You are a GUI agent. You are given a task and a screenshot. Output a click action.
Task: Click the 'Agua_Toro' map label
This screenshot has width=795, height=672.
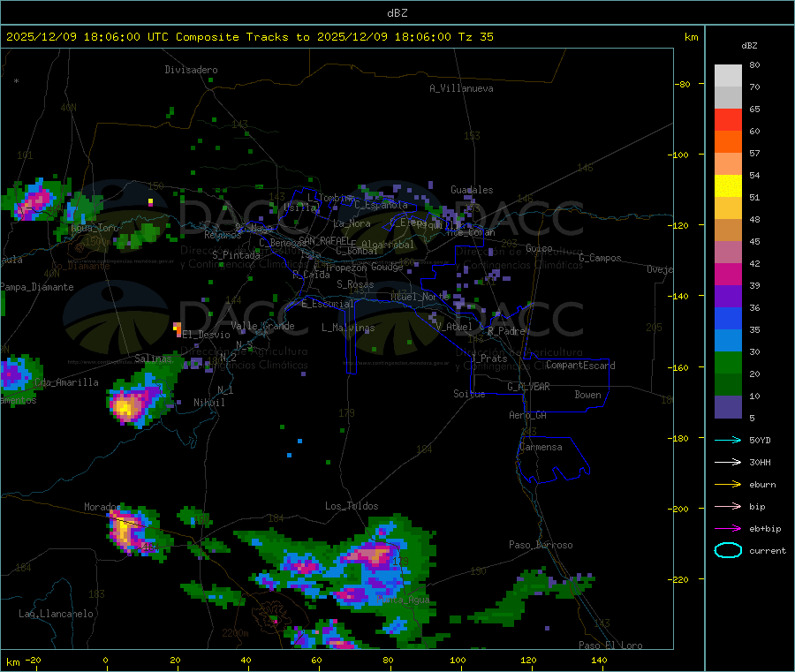pos(95,228)
